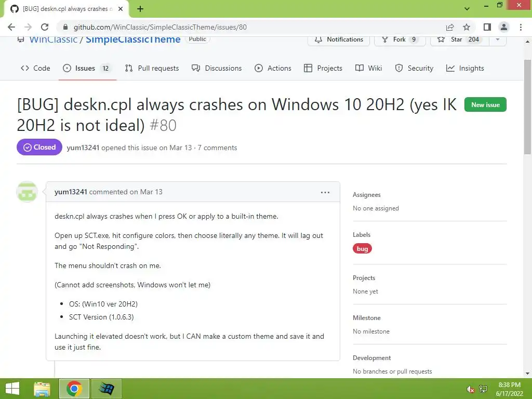Reload the page with the refresh icon
This screenshot has height=399, width=532.
(45, 27)
